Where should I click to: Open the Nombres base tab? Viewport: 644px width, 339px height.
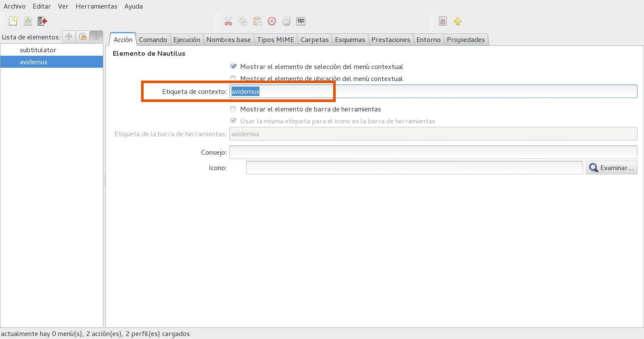[x=229, y=39]
